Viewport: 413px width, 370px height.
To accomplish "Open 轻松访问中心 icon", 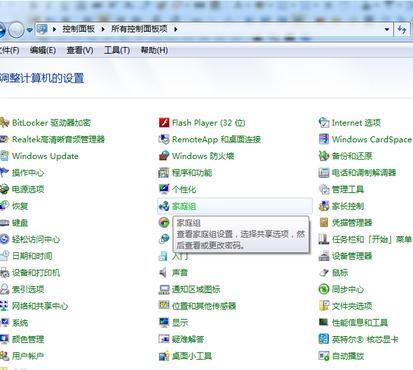I will click(x=4, y=239).
